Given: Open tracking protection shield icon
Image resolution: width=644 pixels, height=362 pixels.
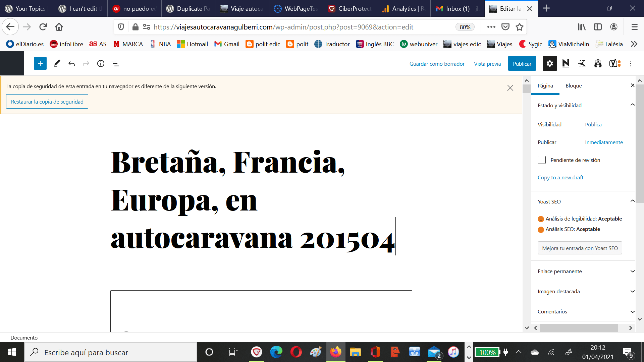Looking at the screenshot, I should pyautogui.click(x=121, y=27).
